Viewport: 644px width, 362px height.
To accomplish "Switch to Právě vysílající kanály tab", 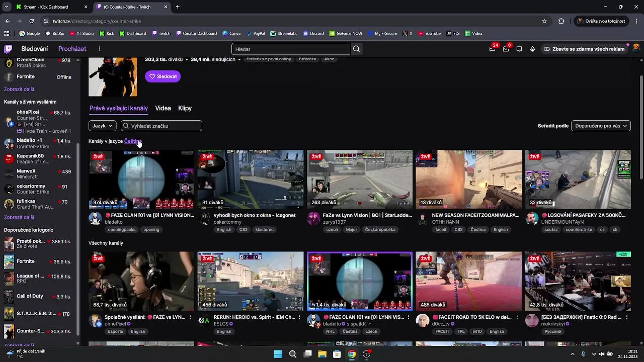I will point(119,108).
